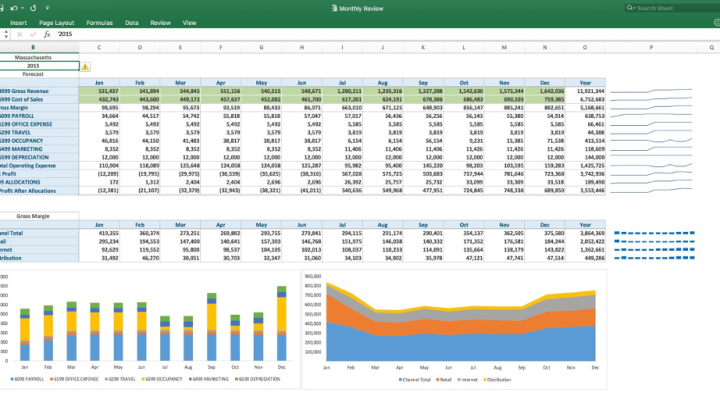Click Distribution legend entry in area chart
This screenshot has height=400, width=720.
coord(497,380)
